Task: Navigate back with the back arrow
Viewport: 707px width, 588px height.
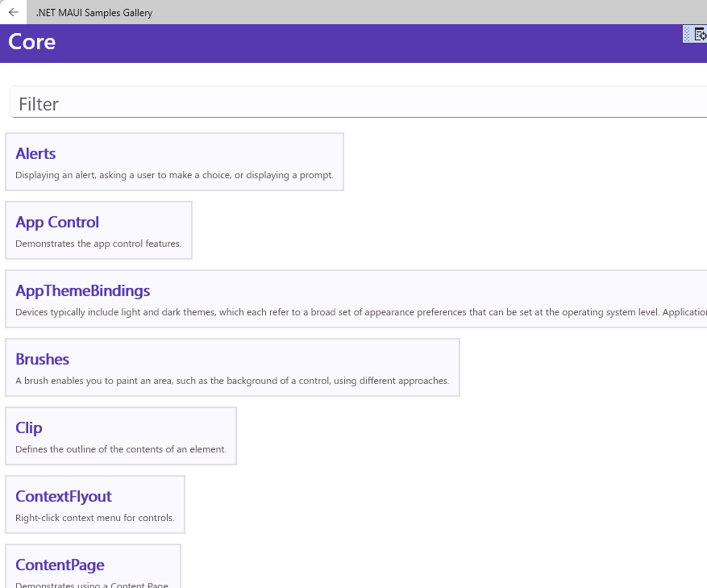Action: coord(13,12)
